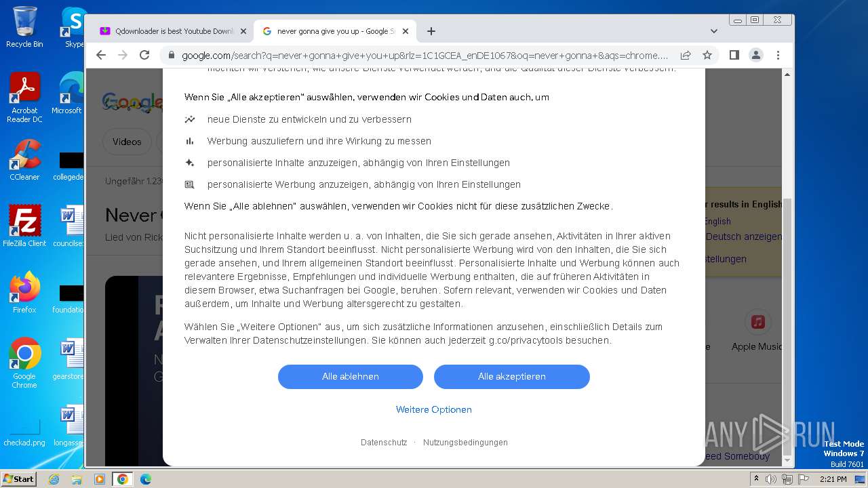This screenshot has width=868, height=488.
Task: Open a new tab with the plus button
Action: 431,31
